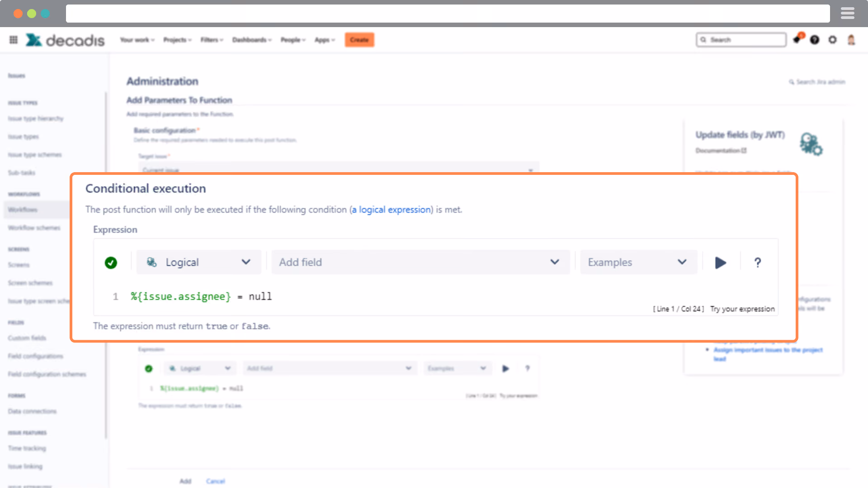Screen dimensions: 868x488
Task: Run expression with the play button
Action: click(x=721, y=263)
